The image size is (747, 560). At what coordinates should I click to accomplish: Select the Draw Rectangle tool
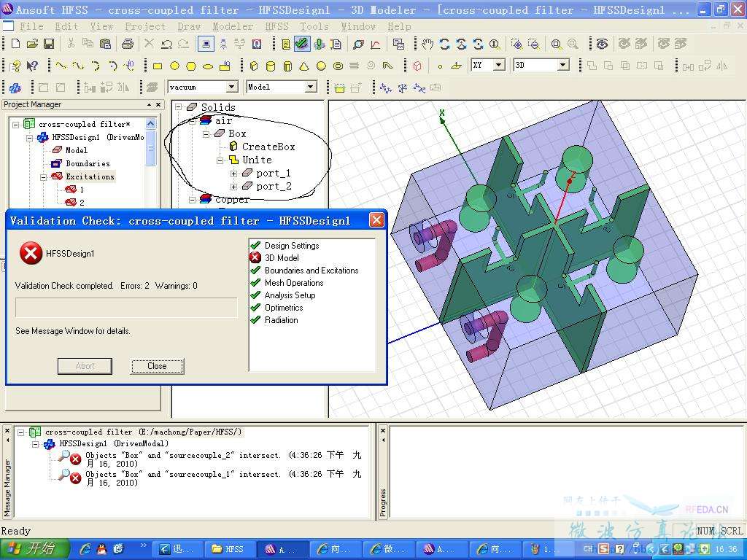pyautogui.click(x=158, y=66)
